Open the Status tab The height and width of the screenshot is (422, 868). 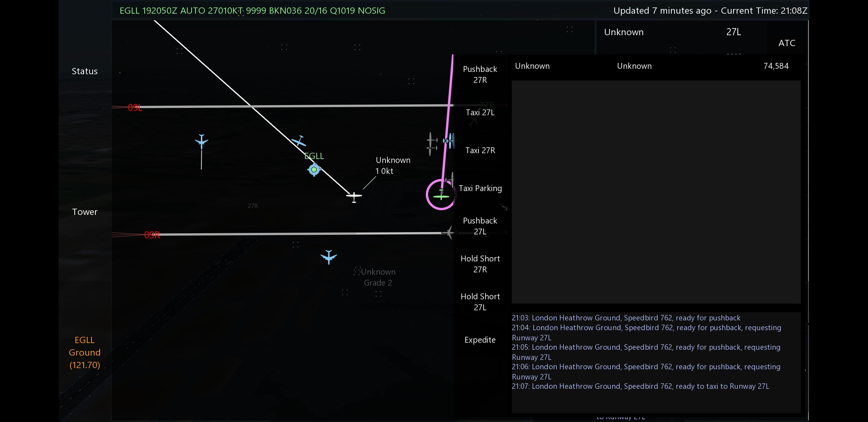pyautogui.click(x=84, y=71)
